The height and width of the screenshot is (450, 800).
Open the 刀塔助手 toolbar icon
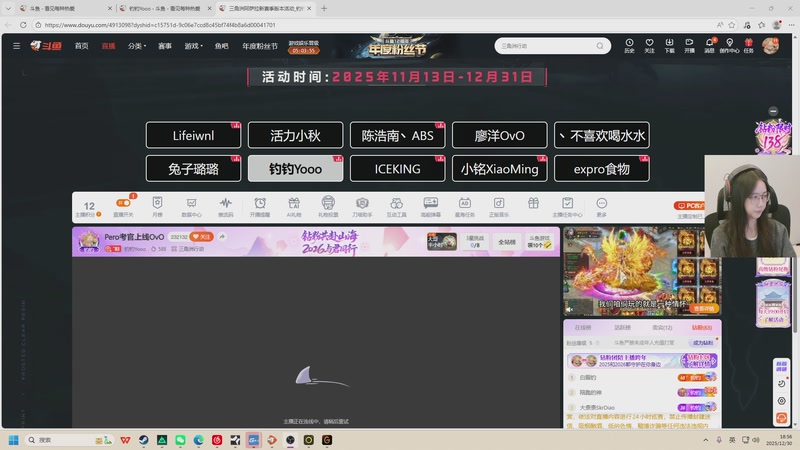[x=362, y=207]
